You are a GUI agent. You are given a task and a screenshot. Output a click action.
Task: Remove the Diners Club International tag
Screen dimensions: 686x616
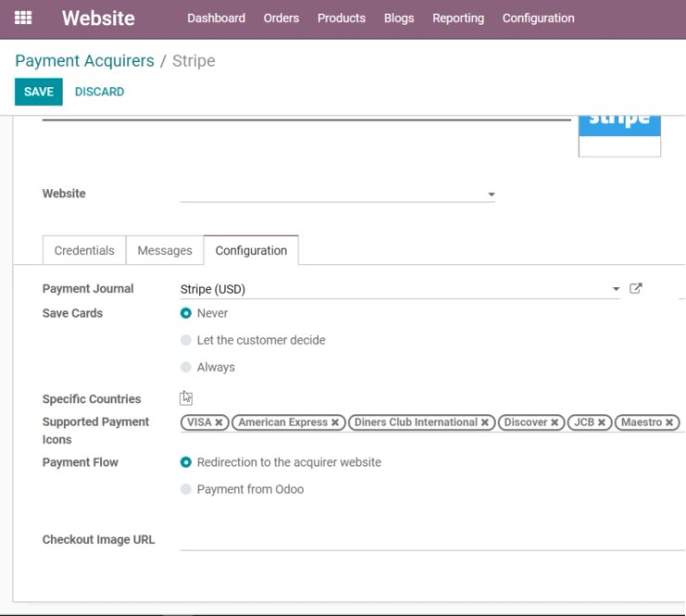point(485,422)
